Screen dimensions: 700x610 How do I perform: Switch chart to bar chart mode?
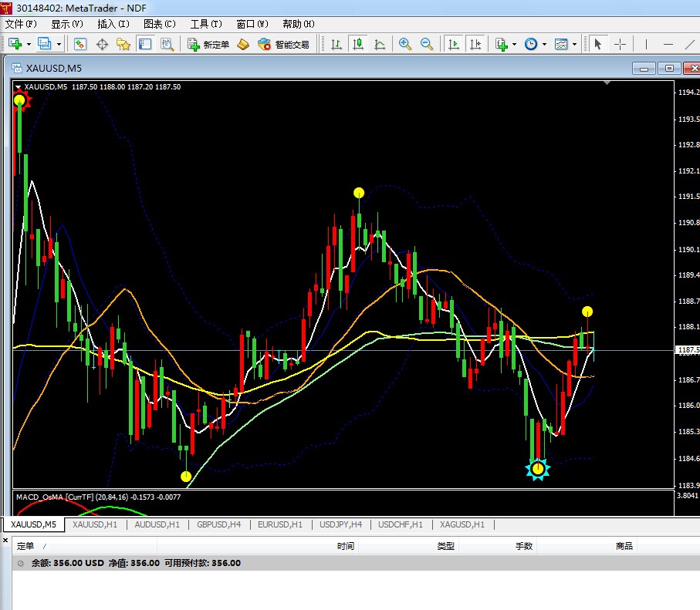click(x=336, y=44)
